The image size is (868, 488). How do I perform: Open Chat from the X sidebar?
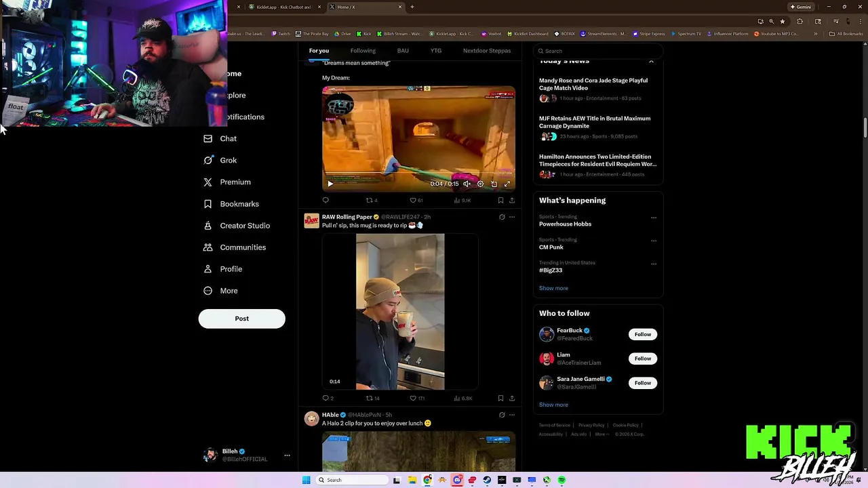[220, 138]
